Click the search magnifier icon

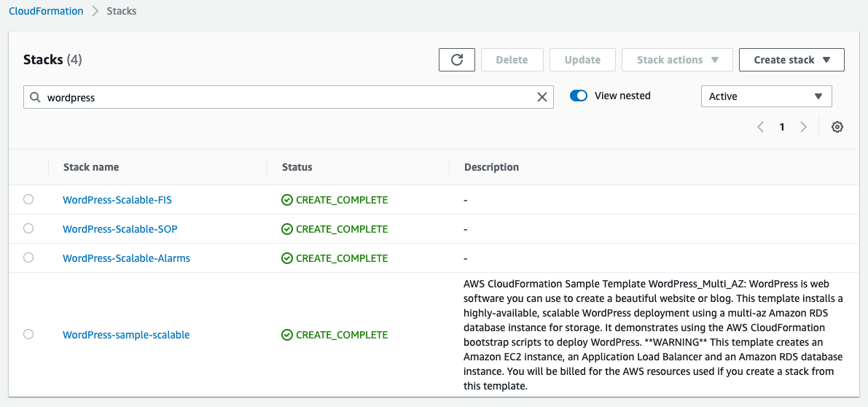pyautogui.click(x=36, y=98)
